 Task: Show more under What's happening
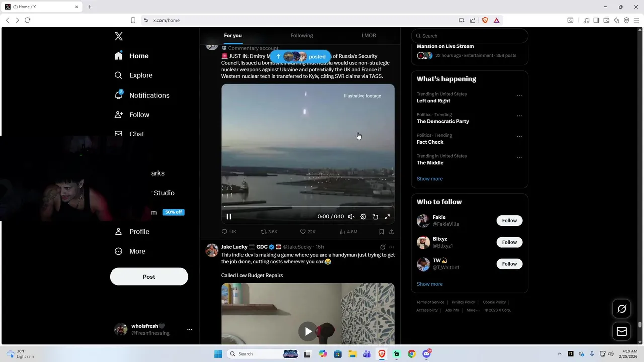coord(429,179)
